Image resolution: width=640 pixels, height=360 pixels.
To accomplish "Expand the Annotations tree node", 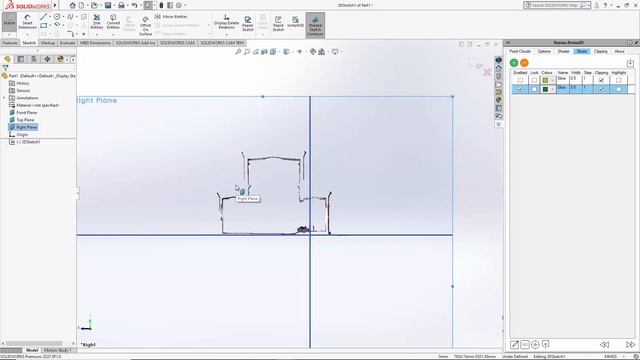I will (x=4, y=98).
